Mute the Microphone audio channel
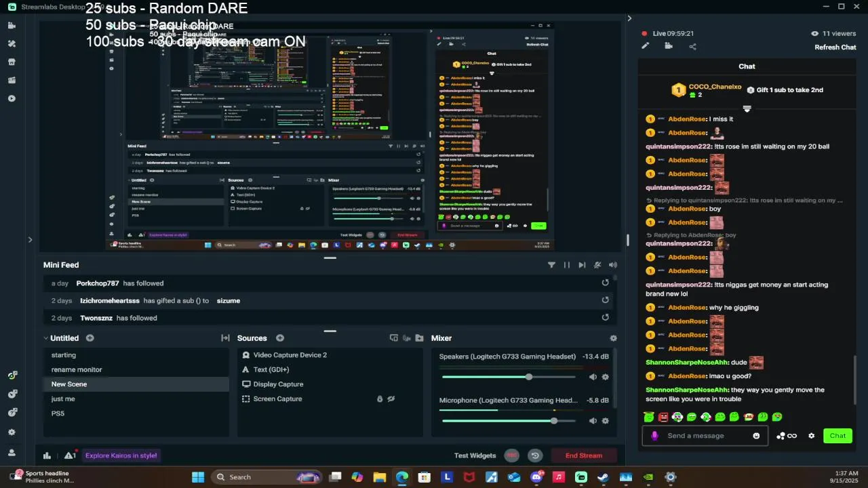868x488 pixels. click(593, 421)
